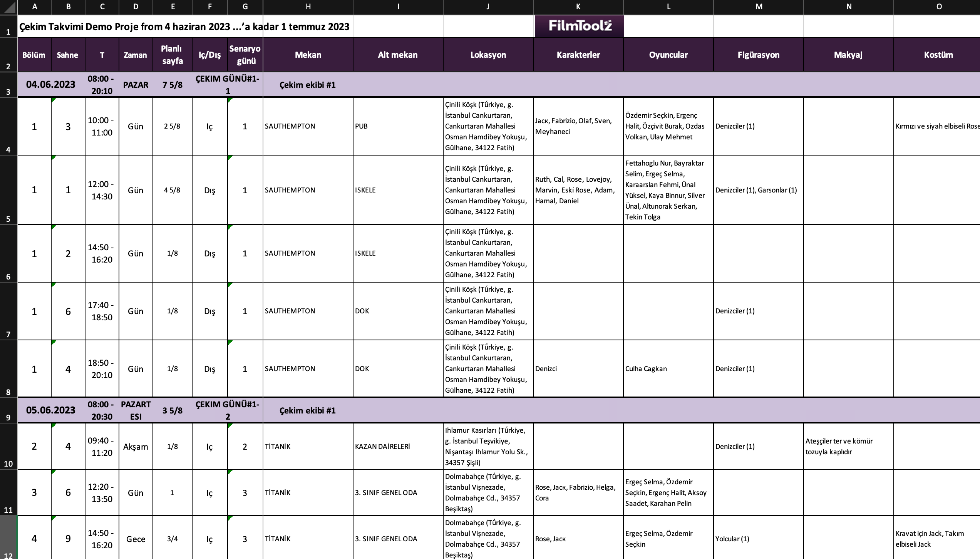Click the date cell "04.06.2023"
Screen dimensions: 980x559
click(x=51, y=85)
